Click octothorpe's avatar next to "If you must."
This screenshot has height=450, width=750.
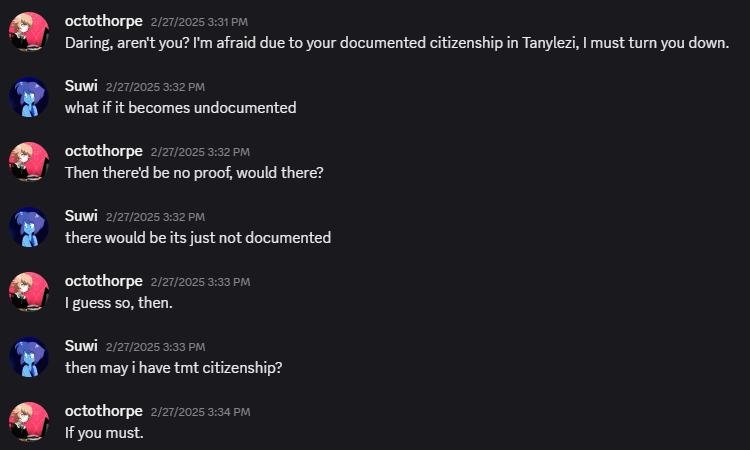point(29,422)
